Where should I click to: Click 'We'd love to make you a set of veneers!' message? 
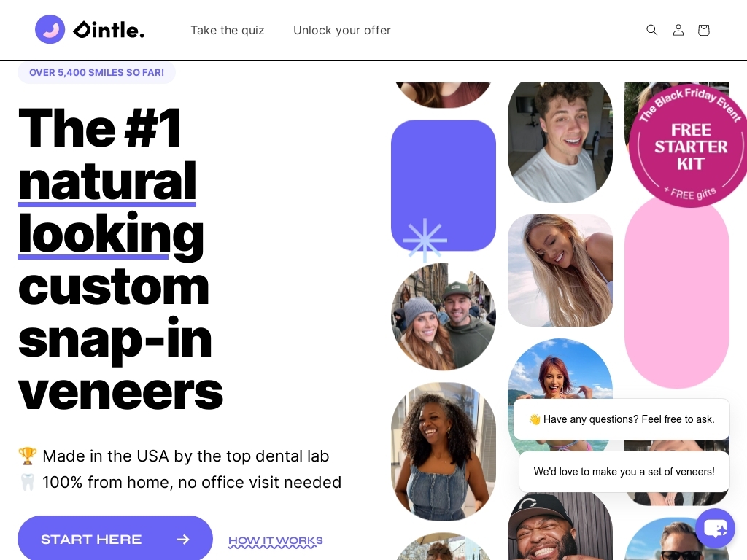tap(624, 472)
